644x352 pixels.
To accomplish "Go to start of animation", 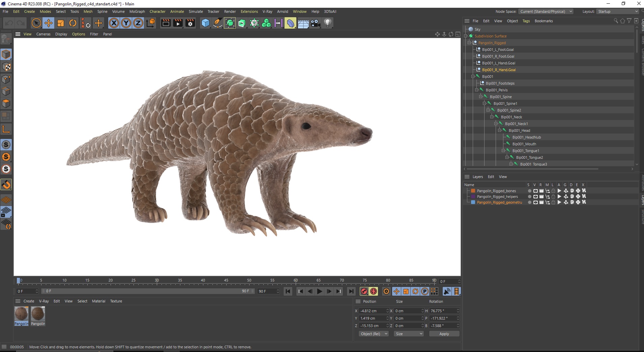I will (x=288, y=291).
